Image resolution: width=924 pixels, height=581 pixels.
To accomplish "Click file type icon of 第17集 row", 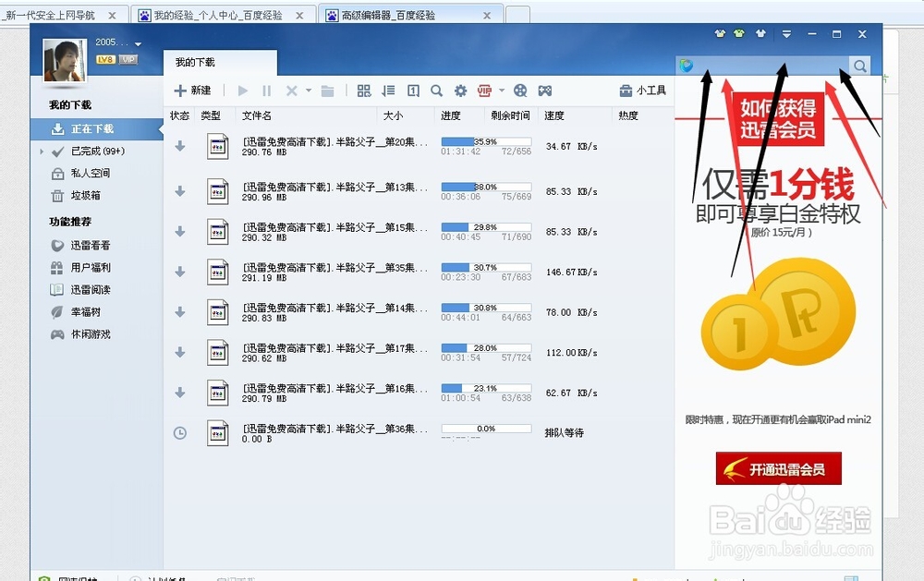I will pyautogui.click(x=217, y=352).
